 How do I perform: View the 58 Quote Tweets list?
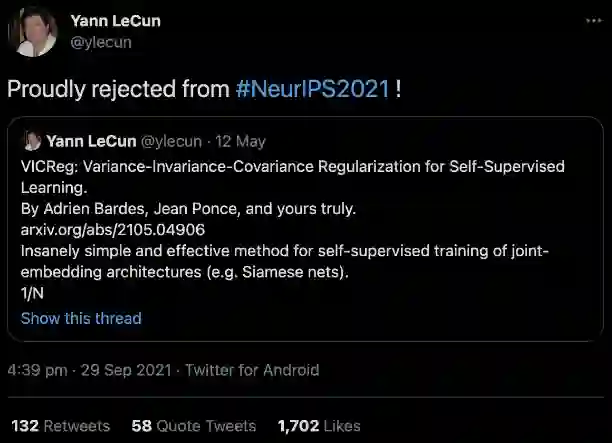195,426
